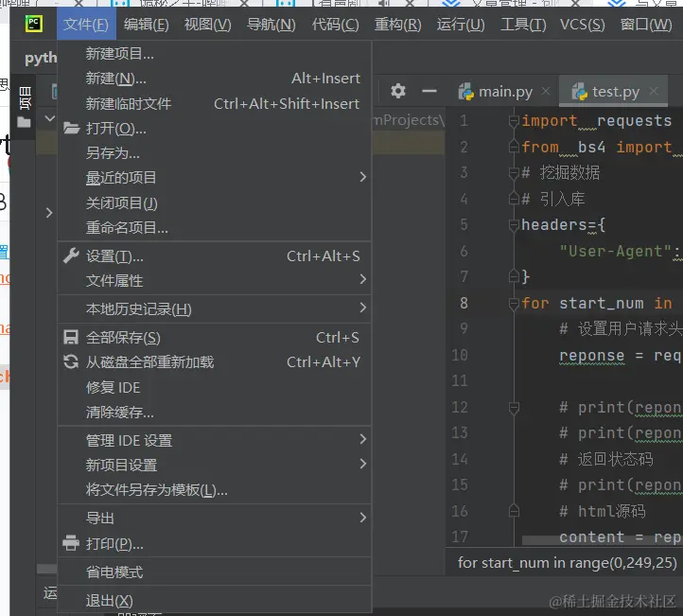Choose 修复 IDE menu entry
The image size is (683, 616).
(x=215, y=387)
